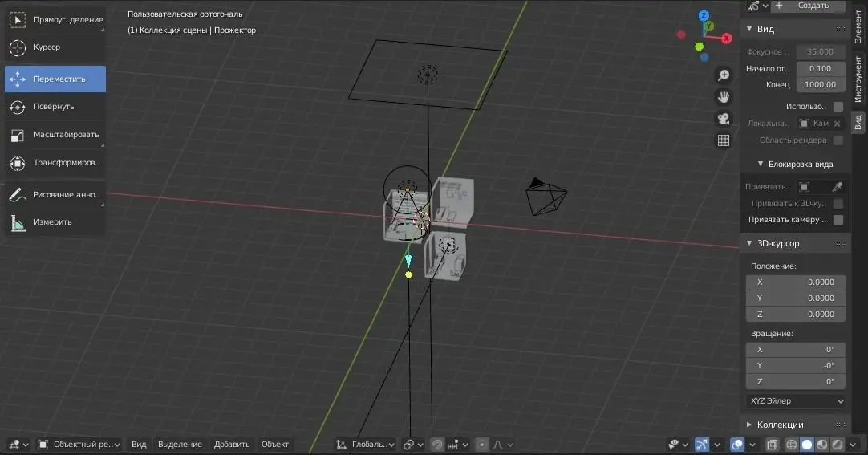Open the gizmo options dropdown arrow

[x=717, y=445]
